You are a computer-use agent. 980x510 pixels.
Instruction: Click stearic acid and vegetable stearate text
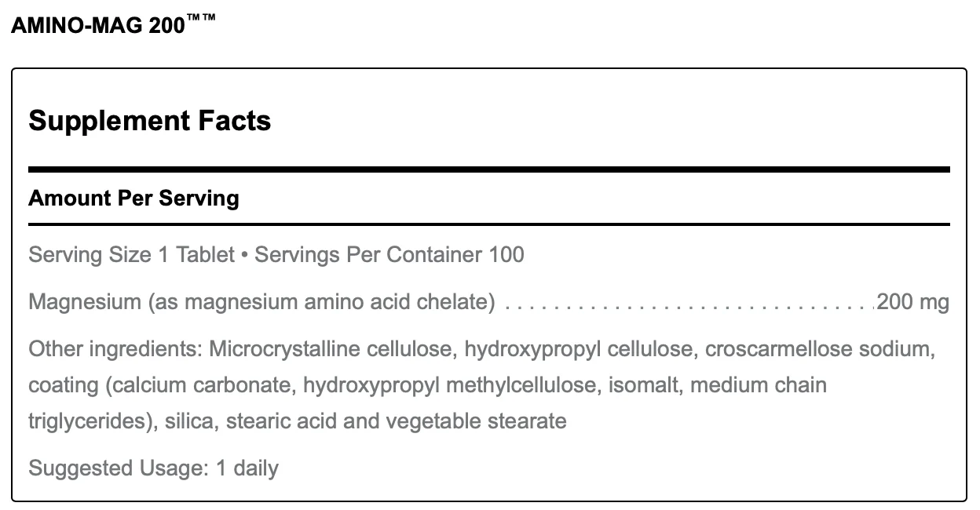coord(397,421)
